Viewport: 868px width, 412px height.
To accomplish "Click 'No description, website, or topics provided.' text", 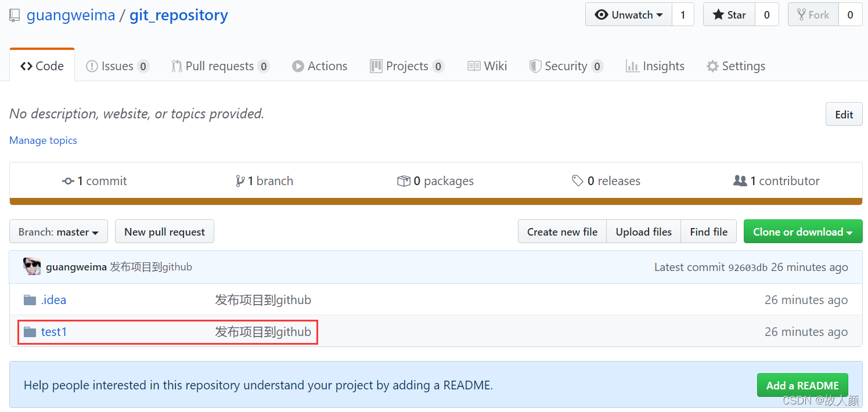I will (x=137, y=114).
